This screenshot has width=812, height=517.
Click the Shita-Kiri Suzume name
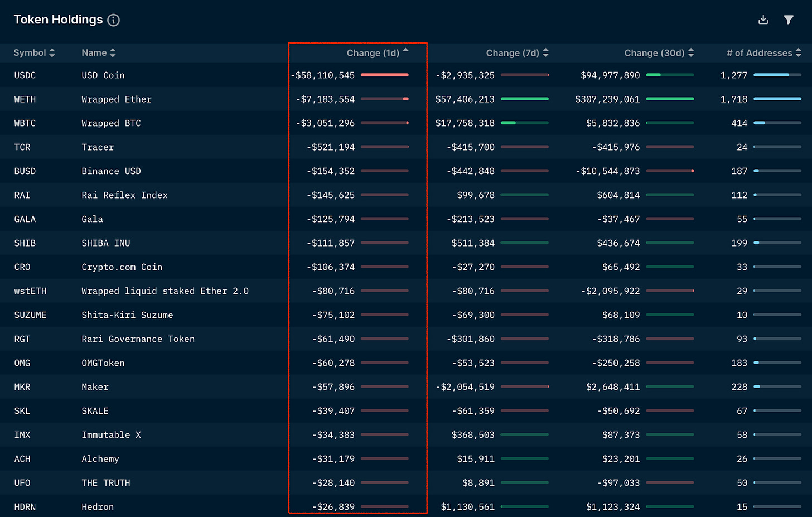[127, 315]
